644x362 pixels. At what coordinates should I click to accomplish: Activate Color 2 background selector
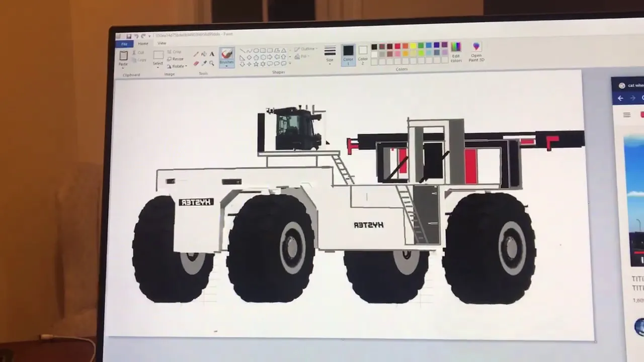click(x=363, y=54)
